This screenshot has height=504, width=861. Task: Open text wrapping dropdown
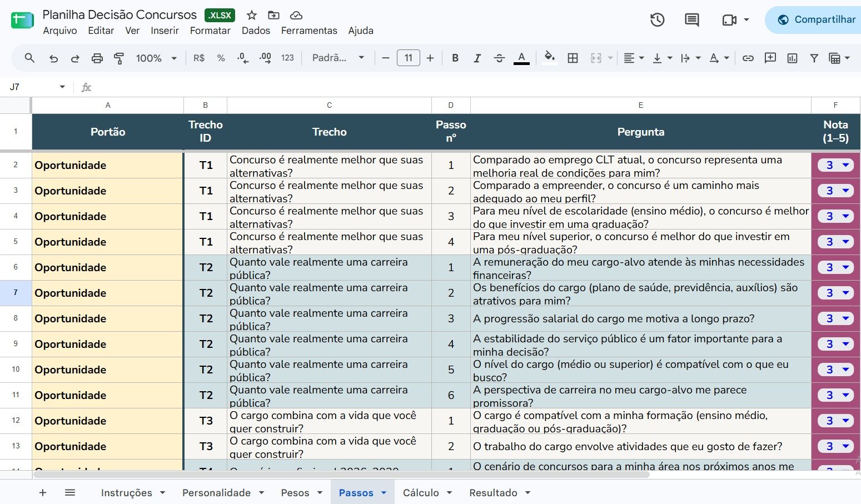(690, 58)
